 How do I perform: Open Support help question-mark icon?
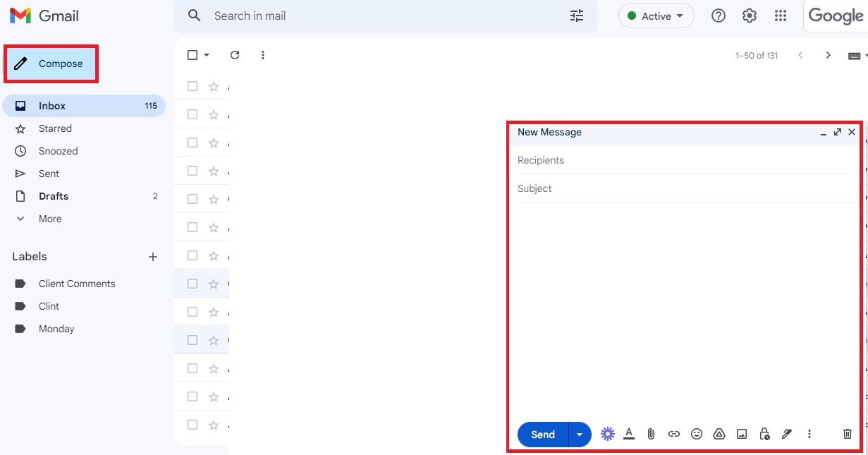click(x=719, y=16)
